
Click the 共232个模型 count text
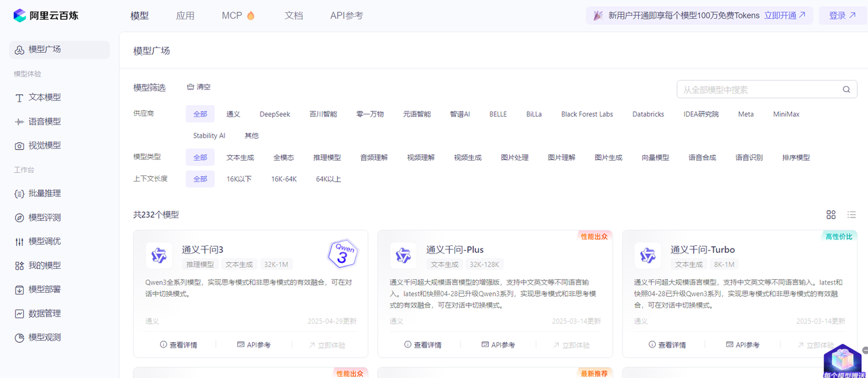pyautogui.click(x=156, y=215)
